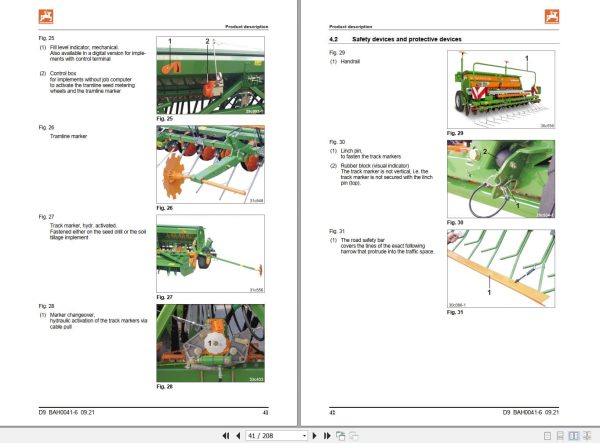
Task: Click left page footer 'D9 BAH0041-6 09.21'
Action: pyautogui.click(x=67, y=412)
